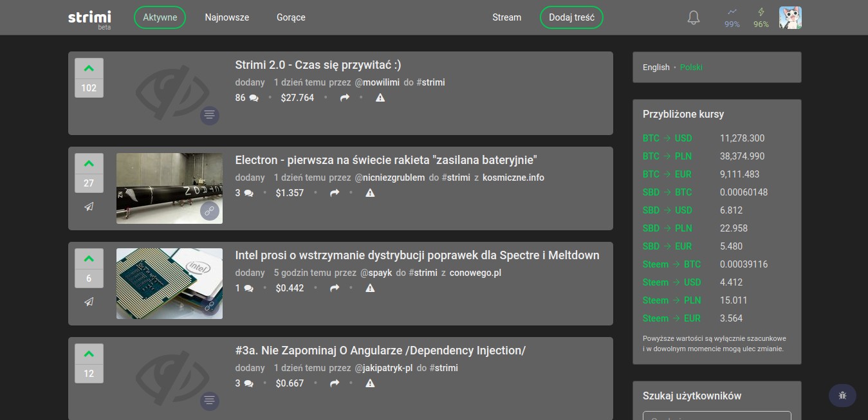The width and height of the screenshot is (868, 420).
Task: Report the Angular Dependency Injection post
Action: 370,383
